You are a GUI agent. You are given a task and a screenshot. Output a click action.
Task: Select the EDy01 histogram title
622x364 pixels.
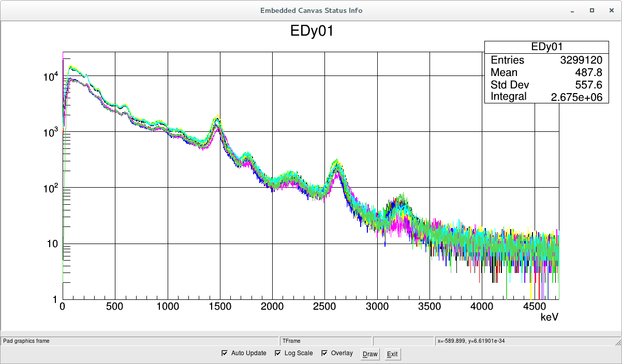pyautogui.click(x=312, y=31)
